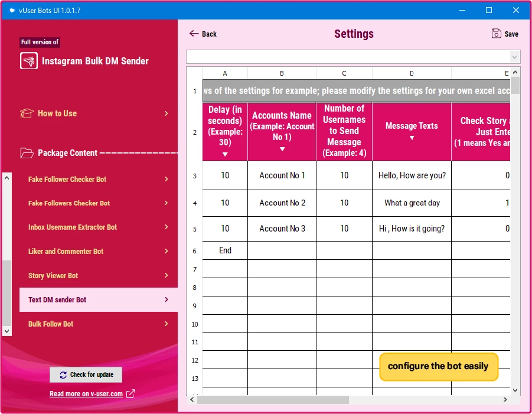Click cell 'Hi , How is it going?'
This screenshot has height=414, width=532.
tap(412, 229)
